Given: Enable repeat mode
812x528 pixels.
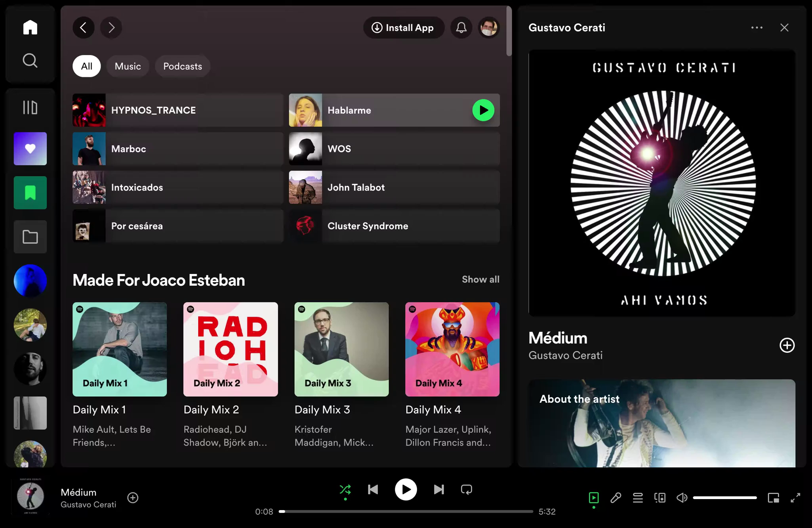Looking at the screenshot, I should click(x=467, y=490).
